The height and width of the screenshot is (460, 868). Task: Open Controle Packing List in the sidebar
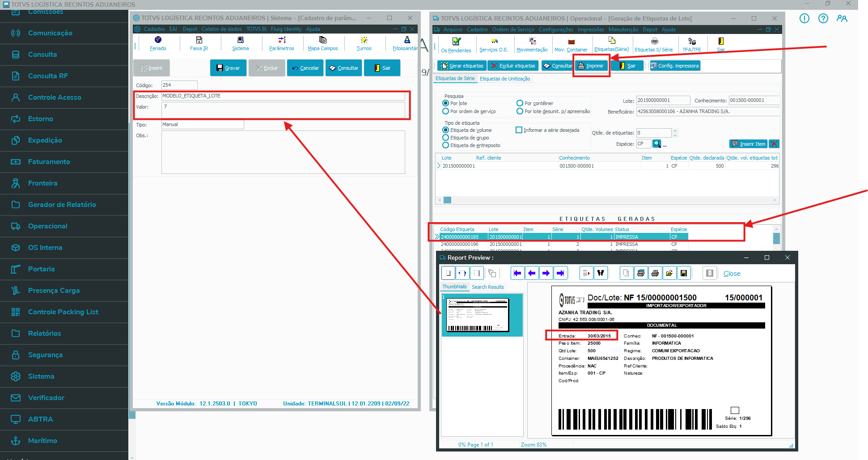click(64, 312)
